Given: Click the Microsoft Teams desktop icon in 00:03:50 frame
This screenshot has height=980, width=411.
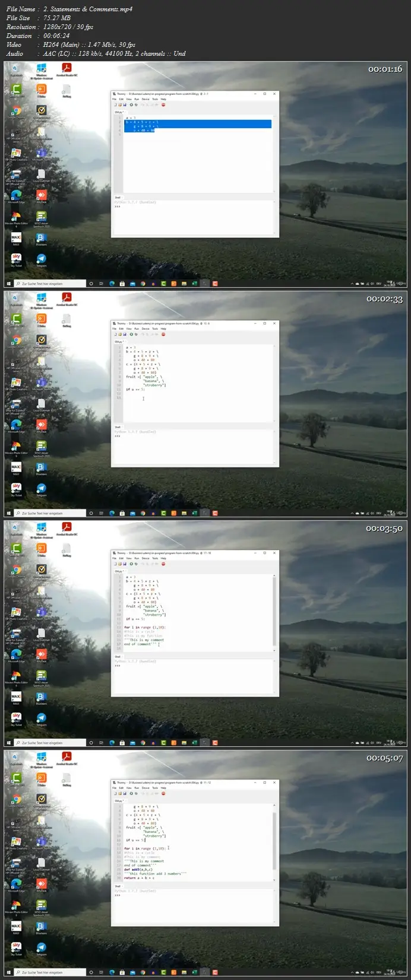Looking at the screenshot, I should (41, 612).
